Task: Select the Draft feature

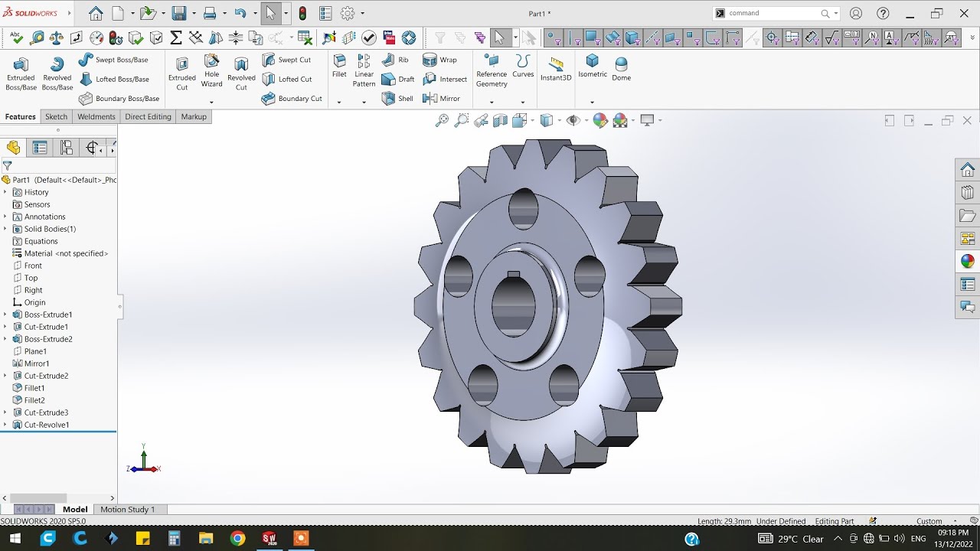Action: pos(398,79)
